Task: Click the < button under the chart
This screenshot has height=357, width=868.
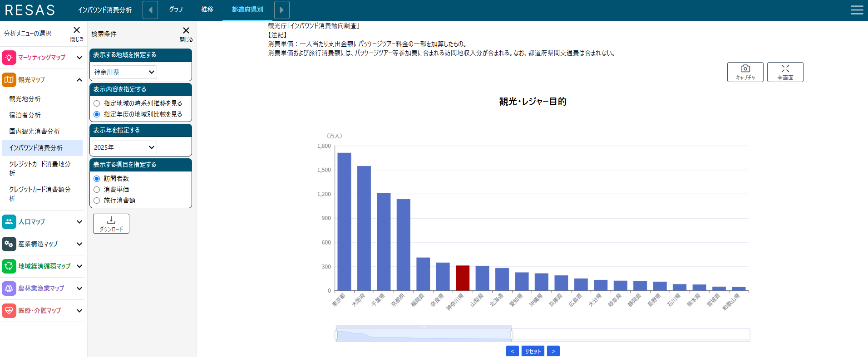Action: click(513, 351)
